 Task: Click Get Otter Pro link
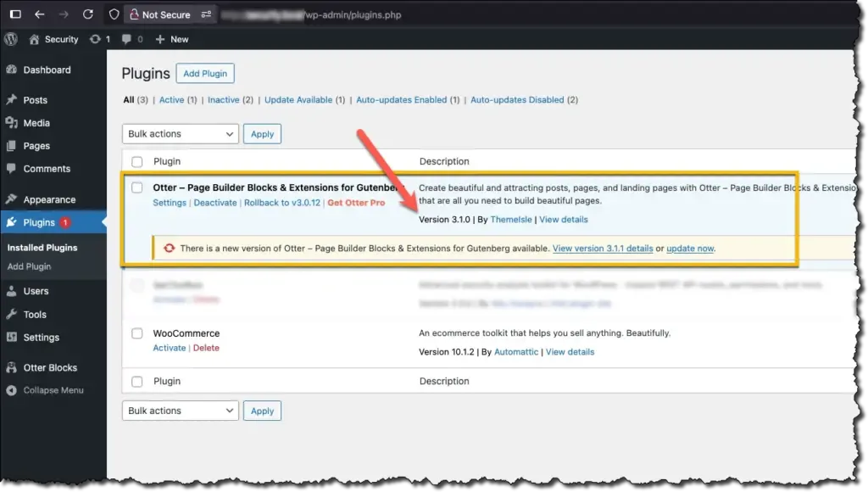(x=356, y=203)
